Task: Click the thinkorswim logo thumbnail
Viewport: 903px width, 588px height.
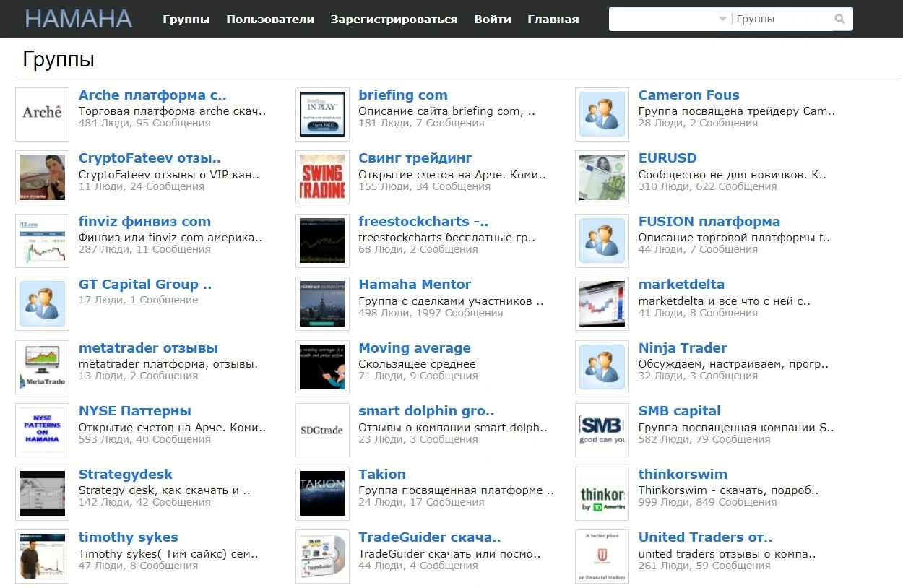Action: coord(602,493)
